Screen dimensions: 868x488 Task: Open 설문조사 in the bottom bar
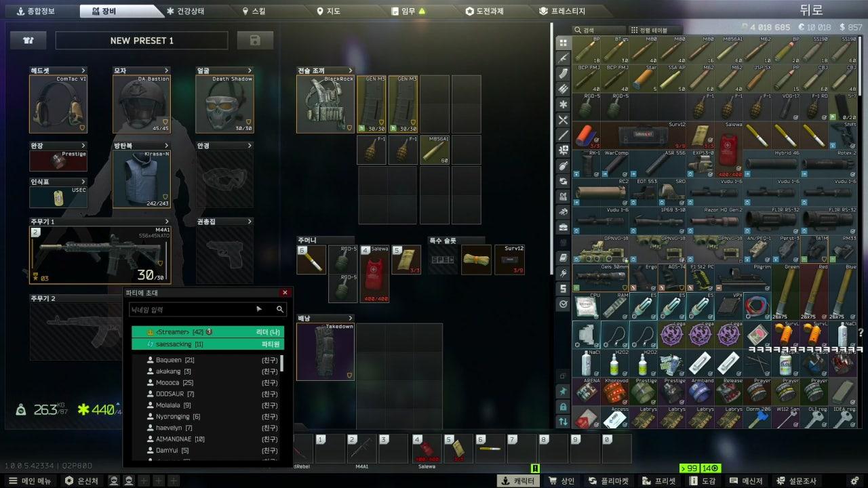pos(795,481)
